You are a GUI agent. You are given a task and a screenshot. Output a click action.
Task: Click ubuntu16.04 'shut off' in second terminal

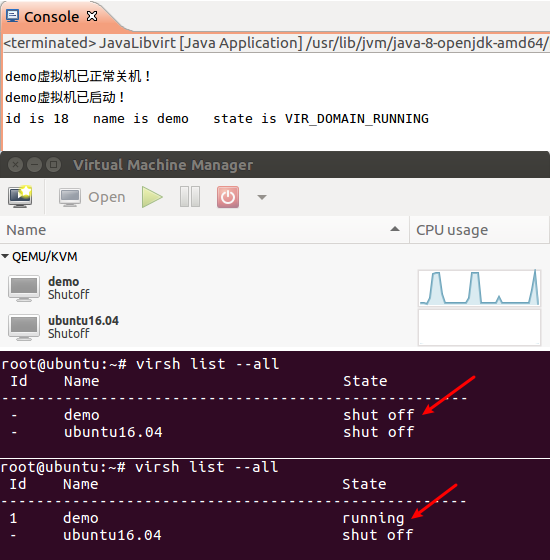(378, 535)
